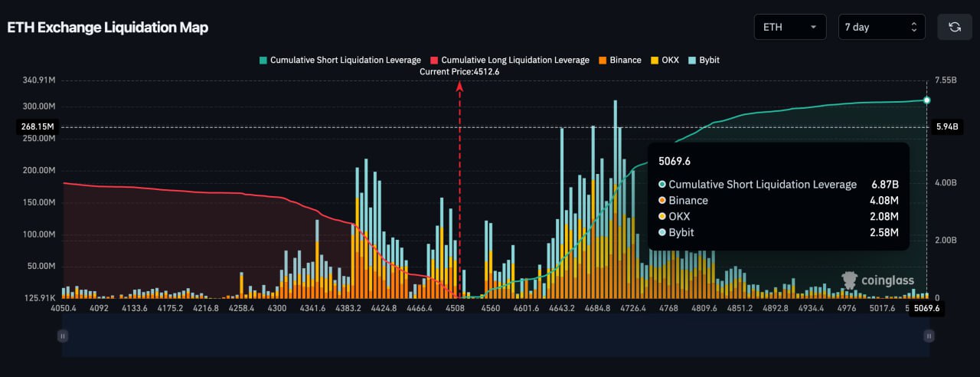Hide the Binance series in legend
This screenshot has width=980, height=377.
pos(620,60)
